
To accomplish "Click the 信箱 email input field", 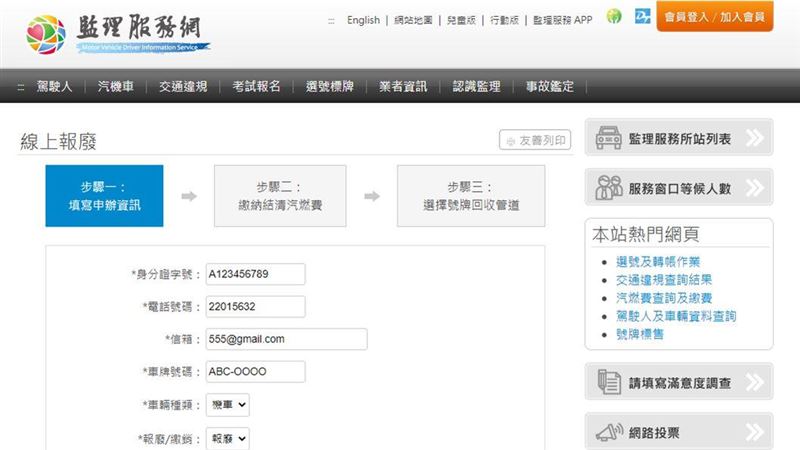I will [x=286, y=339].
